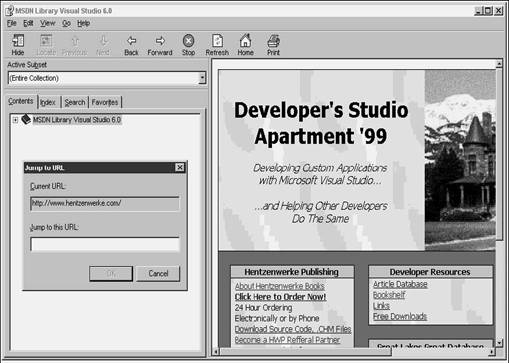Open the Go menu
509x363 pixels.
(66, 23)
